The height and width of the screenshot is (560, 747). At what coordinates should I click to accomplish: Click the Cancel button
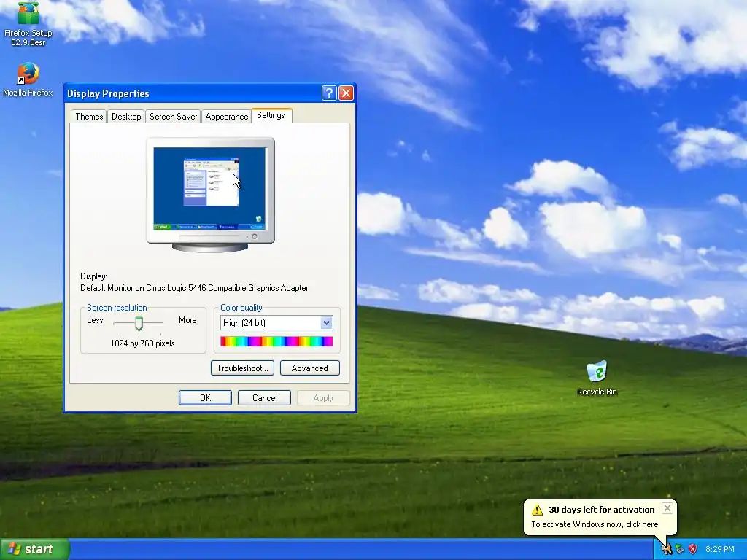pyautogui.click(x=264, y=397)
